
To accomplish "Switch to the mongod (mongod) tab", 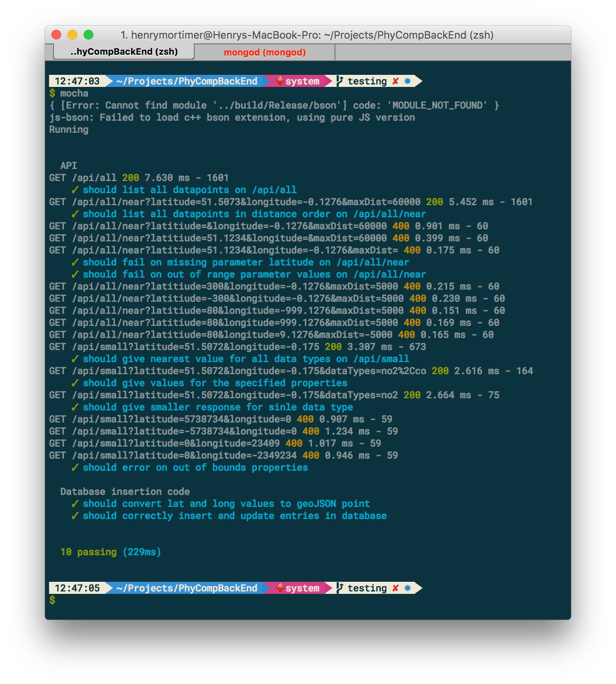I will [265, 52].
